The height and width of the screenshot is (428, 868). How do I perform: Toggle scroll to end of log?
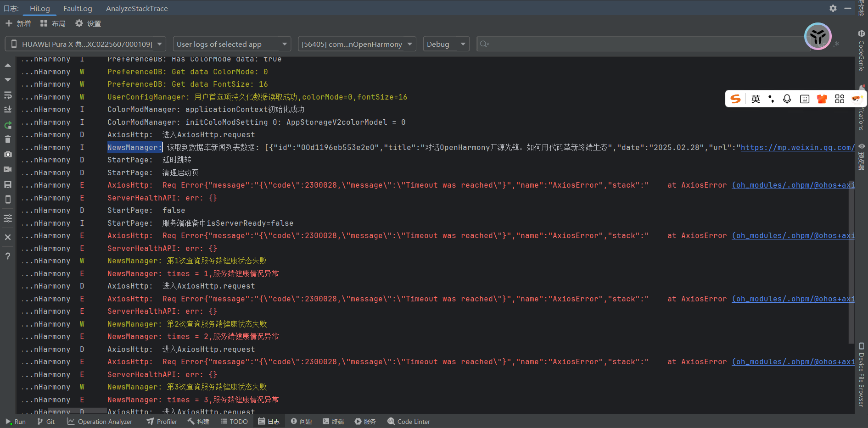(x=8, y=110)
